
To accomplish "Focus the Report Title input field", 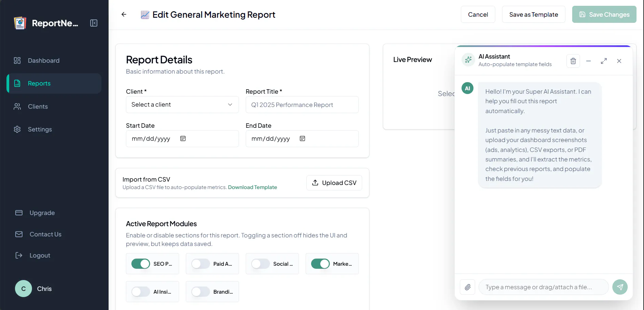I will 302,105.
